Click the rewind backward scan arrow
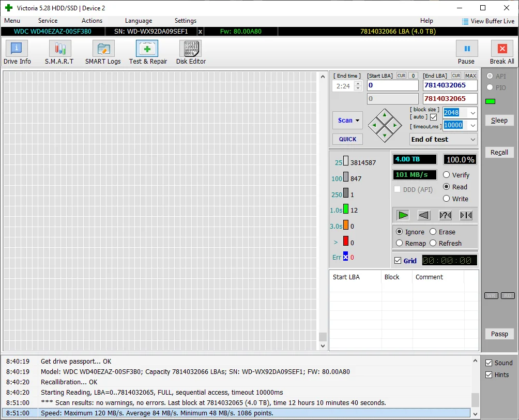Image resolution: width=519 pixels, height=420 pixels. [x=424, y=215]
